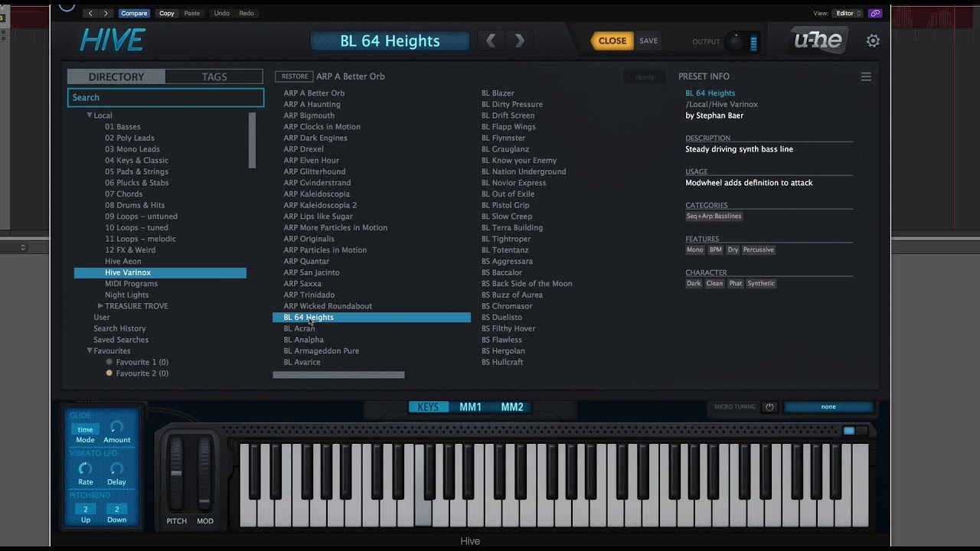Click the CLOSE browser button
980x551 pixels.
coord(612,41)
